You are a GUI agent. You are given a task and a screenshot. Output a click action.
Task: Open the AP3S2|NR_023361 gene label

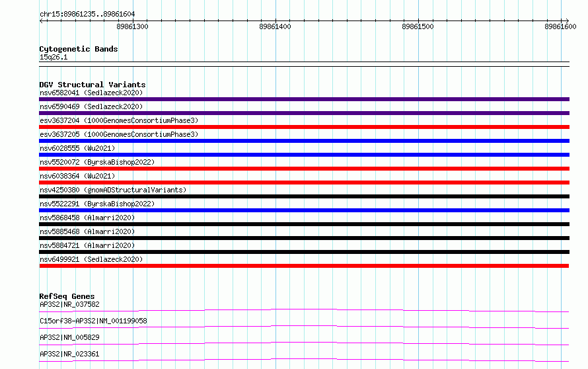pyautogui.click(x=69, y=354)
